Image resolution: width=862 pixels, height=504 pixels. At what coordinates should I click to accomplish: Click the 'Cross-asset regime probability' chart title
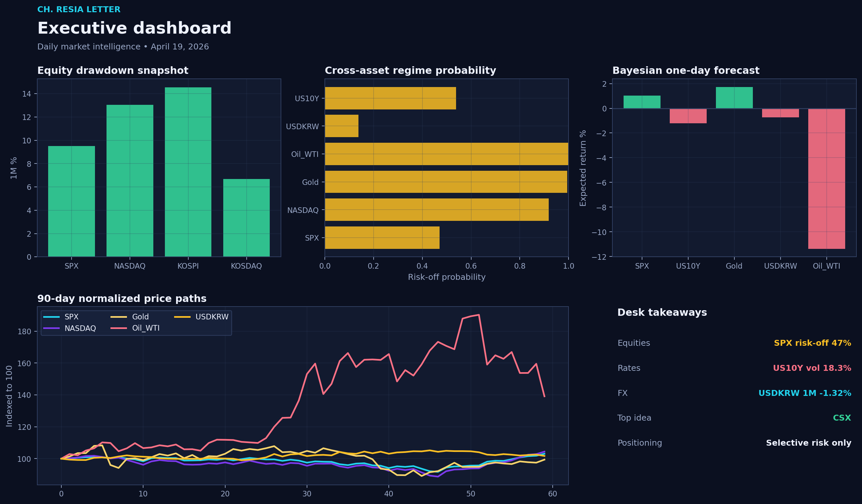pyautogui.click(x=411, y=71)
